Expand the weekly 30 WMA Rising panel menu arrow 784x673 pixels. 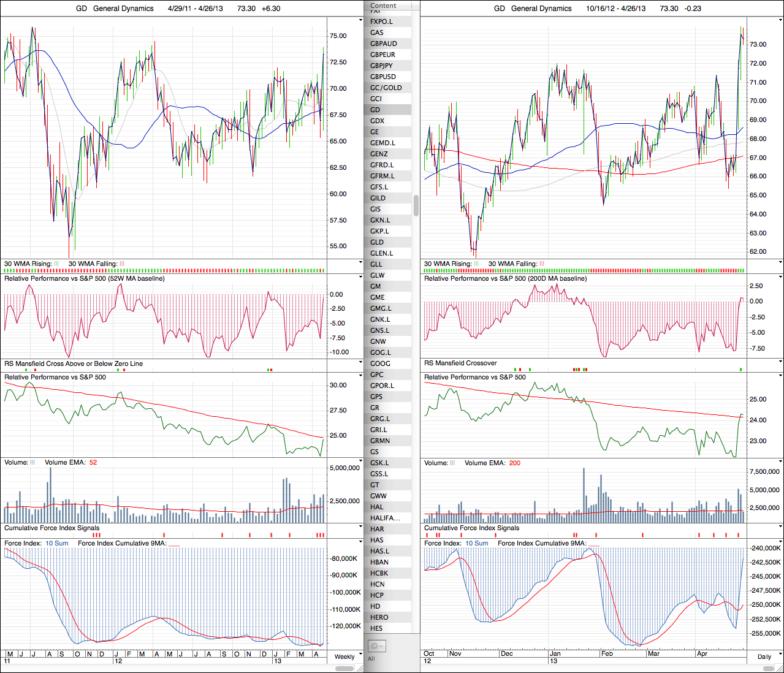pos(360,264)
